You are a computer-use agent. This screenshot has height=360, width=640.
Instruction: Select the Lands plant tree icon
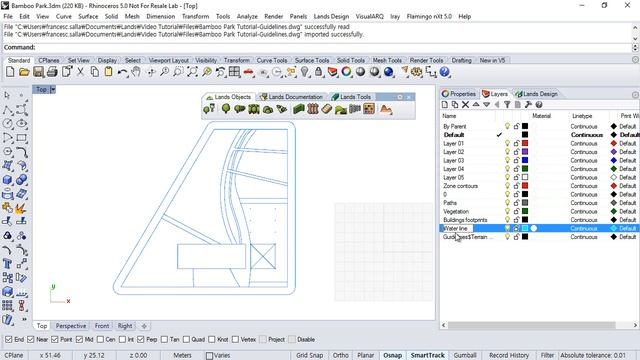tap(226, 109)
